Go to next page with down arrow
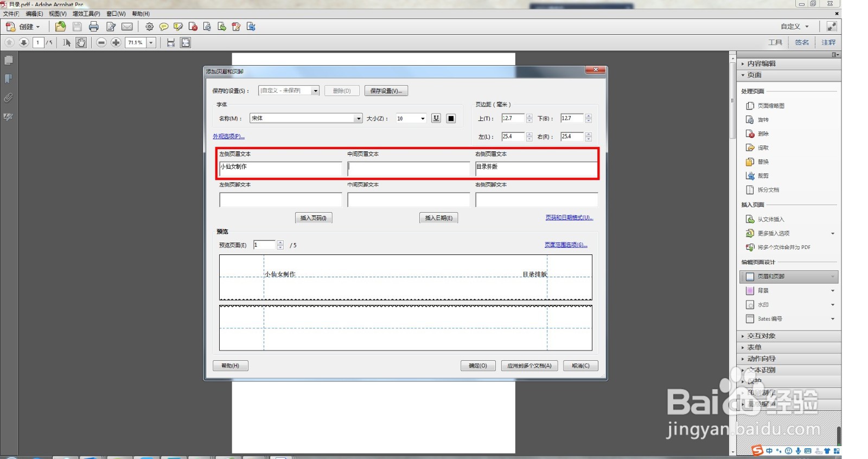Image resolution: width=868 pixels, height=459 pixels. tap(24, 42)
